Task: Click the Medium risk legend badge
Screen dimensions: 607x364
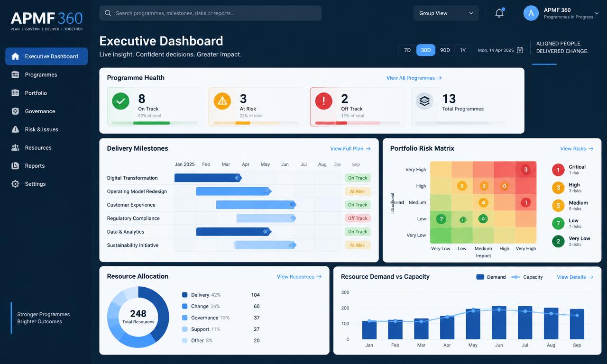Action: [x=558, y=206]
